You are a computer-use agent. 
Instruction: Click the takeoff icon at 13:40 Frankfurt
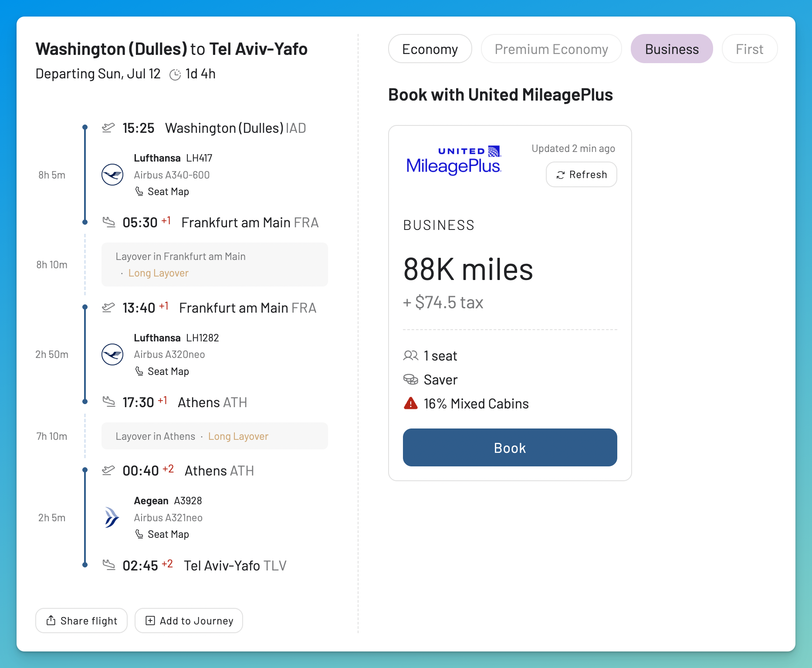[108, 307]
